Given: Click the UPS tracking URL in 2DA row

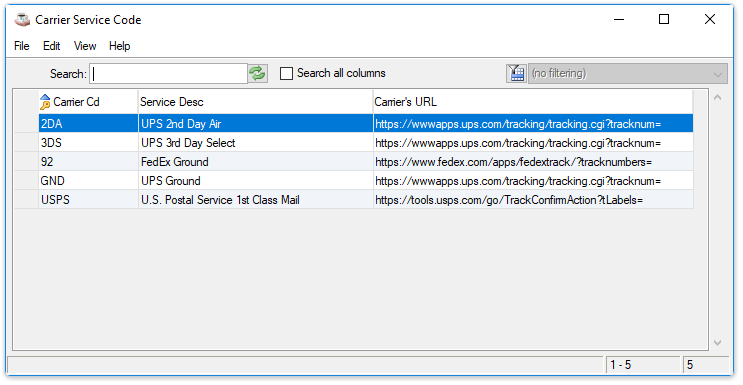Looking at the screenshot, I should [x=533, y=124].
